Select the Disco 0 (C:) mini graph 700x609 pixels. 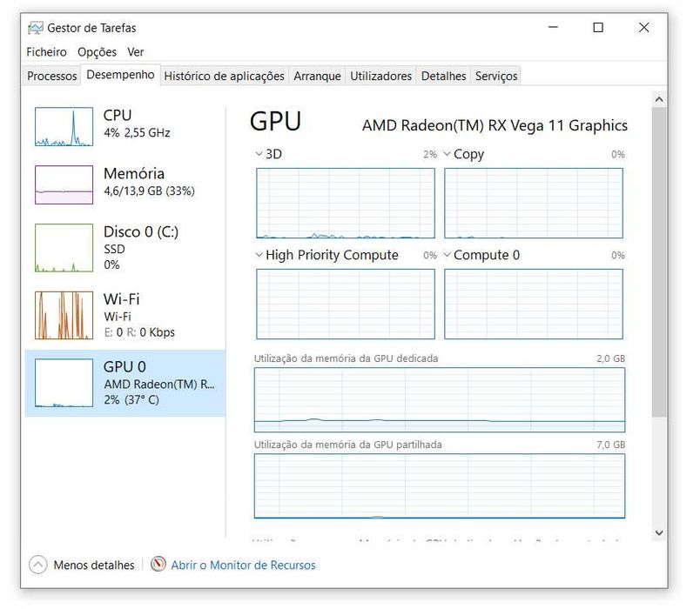[x=64, y=248]
